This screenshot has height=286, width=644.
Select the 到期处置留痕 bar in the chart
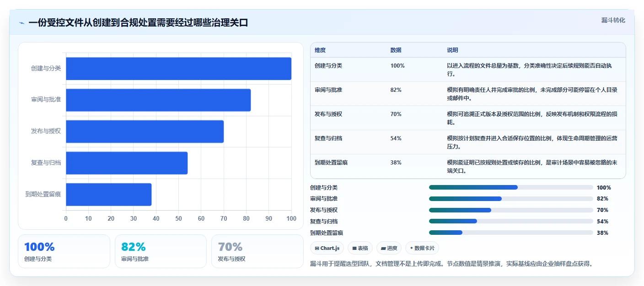(108, 195)
